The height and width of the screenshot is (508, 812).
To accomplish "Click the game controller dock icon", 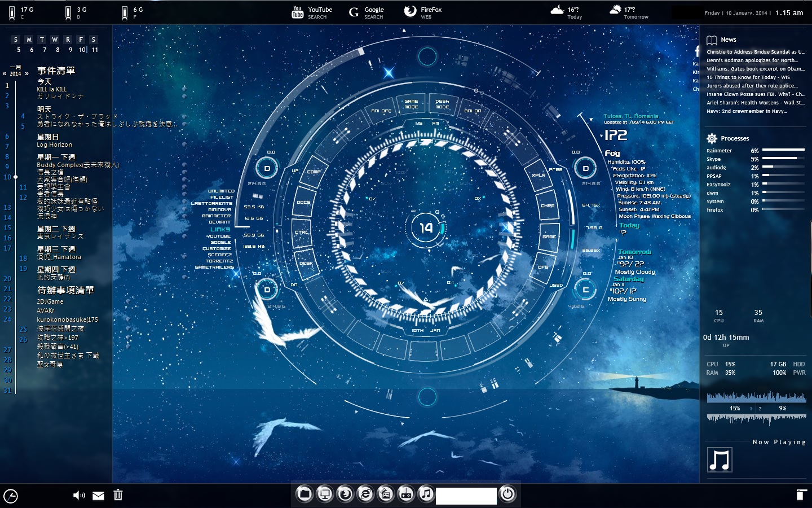I will (x=406, y=494).
